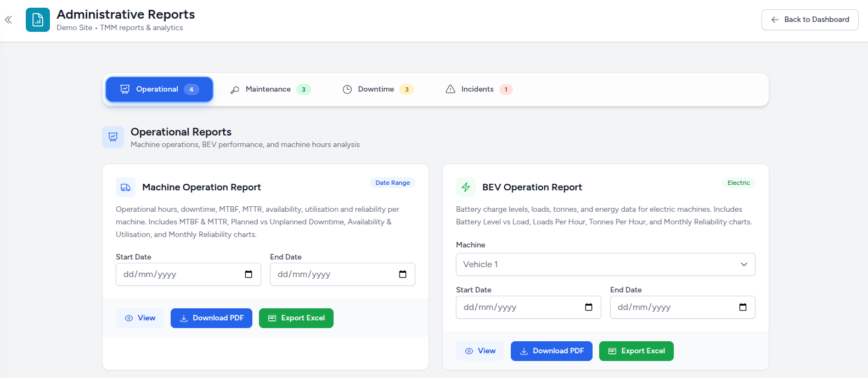Viewport: 868px width, 378px height.
Task: Click the Demo Site TMM reports subtitle
Action: (120, 27)
